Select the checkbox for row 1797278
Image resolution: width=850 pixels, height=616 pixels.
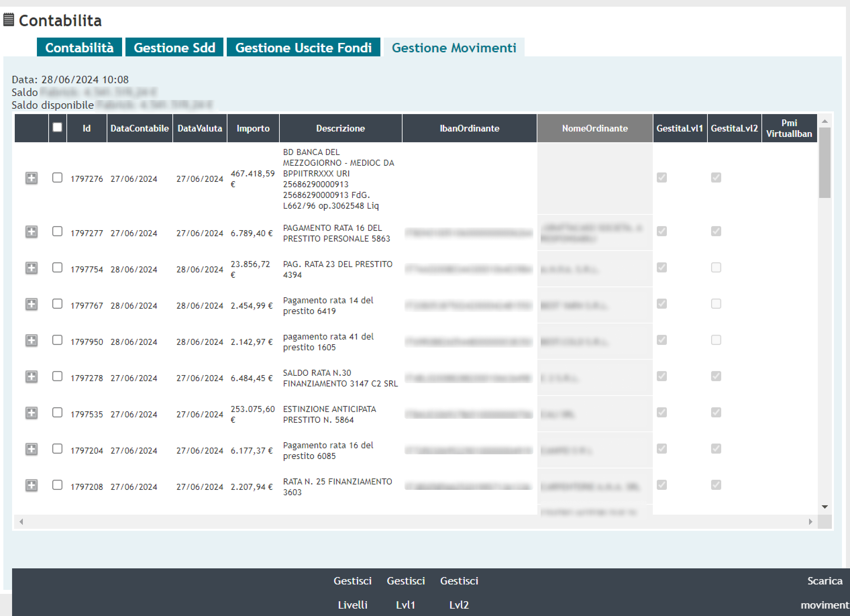(x=57, y=376)
